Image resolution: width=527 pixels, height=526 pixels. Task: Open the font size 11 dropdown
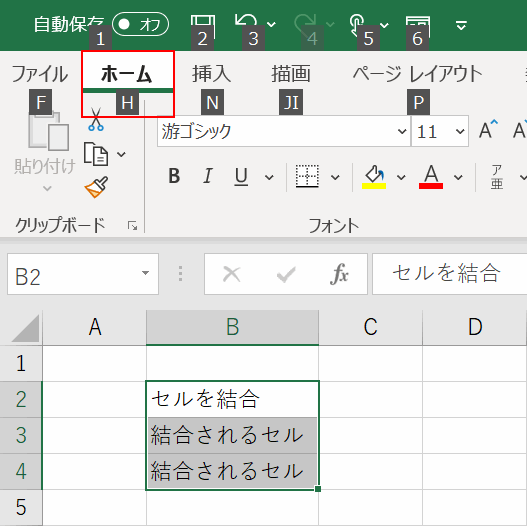click(x=460, y=131)
